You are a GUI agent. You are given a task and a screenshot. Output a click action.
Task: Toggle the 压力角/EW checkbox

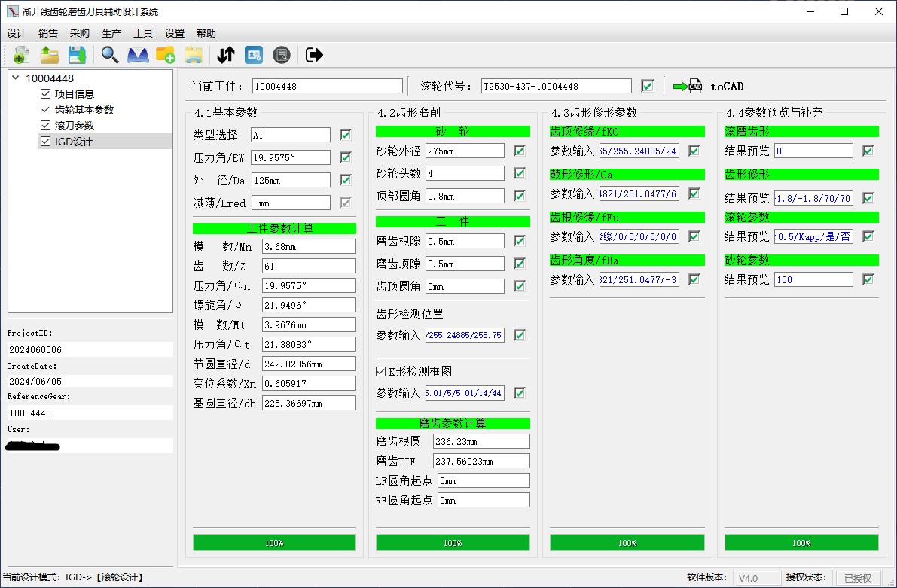click(x=346, y=157)
